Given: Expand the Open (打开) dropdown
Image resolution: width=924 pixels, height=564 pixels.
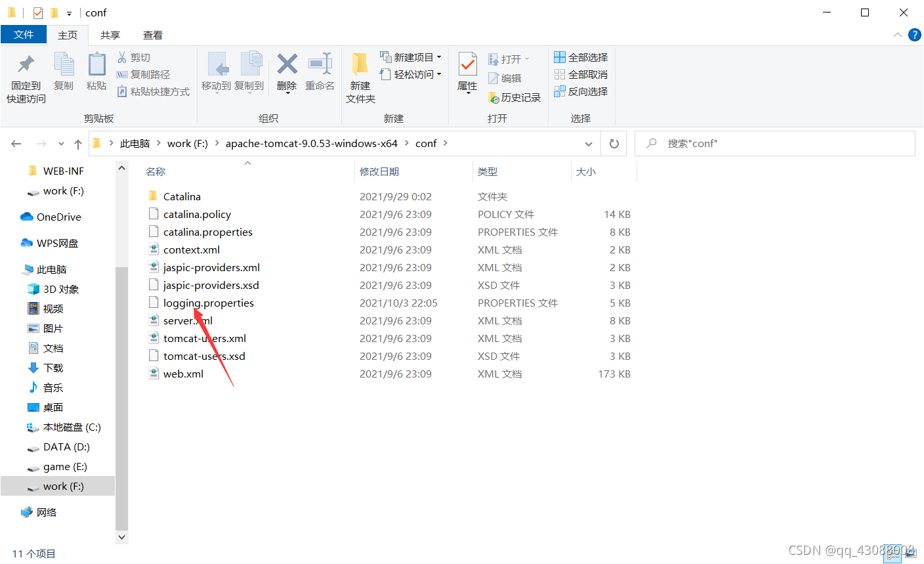Looking at the screenshot, I should tap(526, 59).
